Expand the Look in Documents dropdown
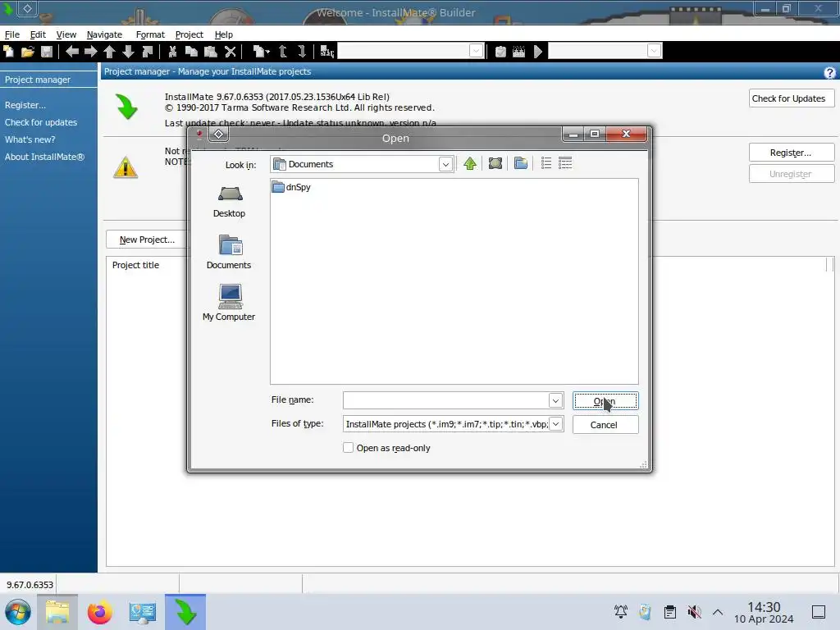The height and width of the screenshot is (630, 840). 445,164
